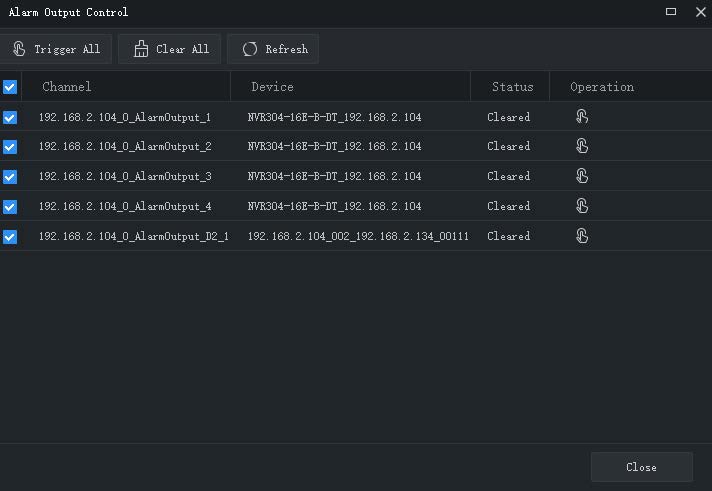Uncheck the AlarmOutput_1 checkbox
Image resolution: width=712 pixels, height=491 pixels.
(x=10, y=118)
